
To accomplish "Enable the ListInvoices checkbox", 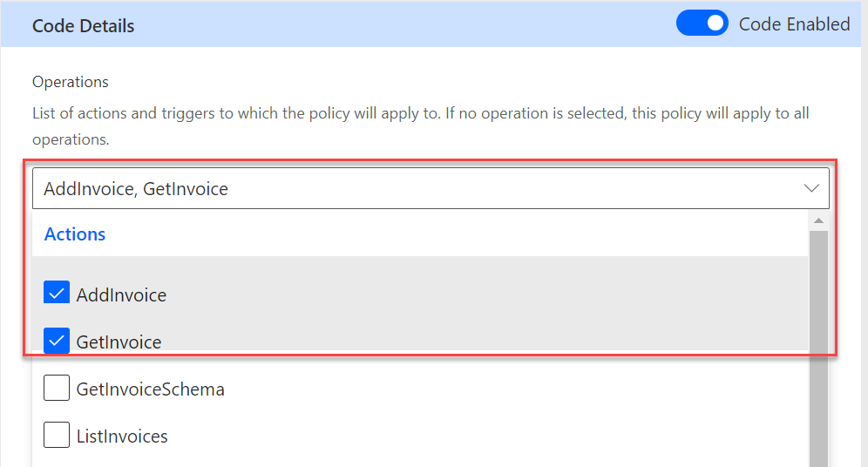I will point(57,436).
